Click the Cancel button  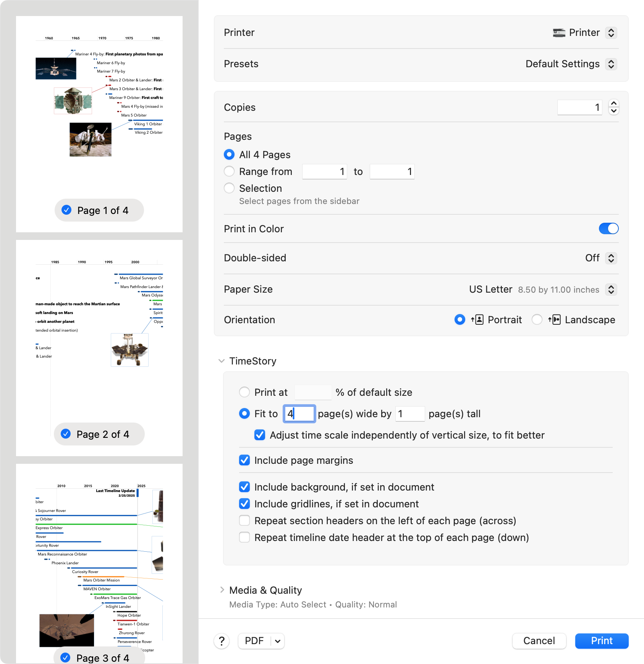pyautogui.click(x=539, y=641)
